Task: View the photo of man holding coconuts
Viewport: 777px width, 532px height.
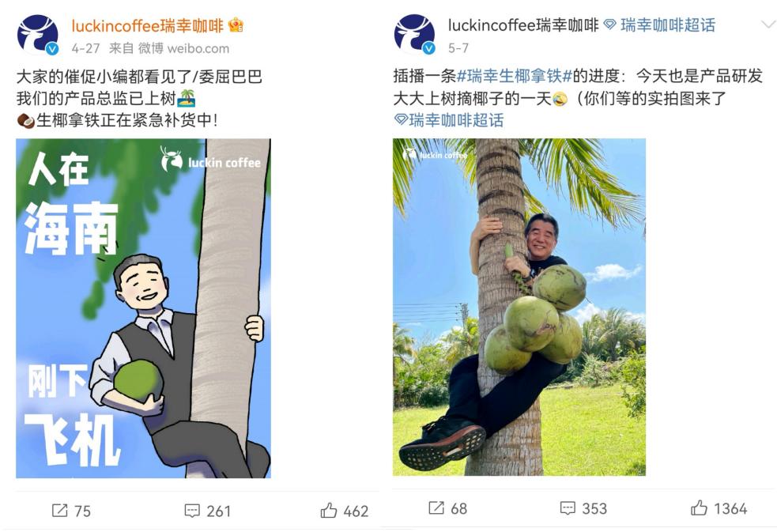Action: click(x=519, y=308)
